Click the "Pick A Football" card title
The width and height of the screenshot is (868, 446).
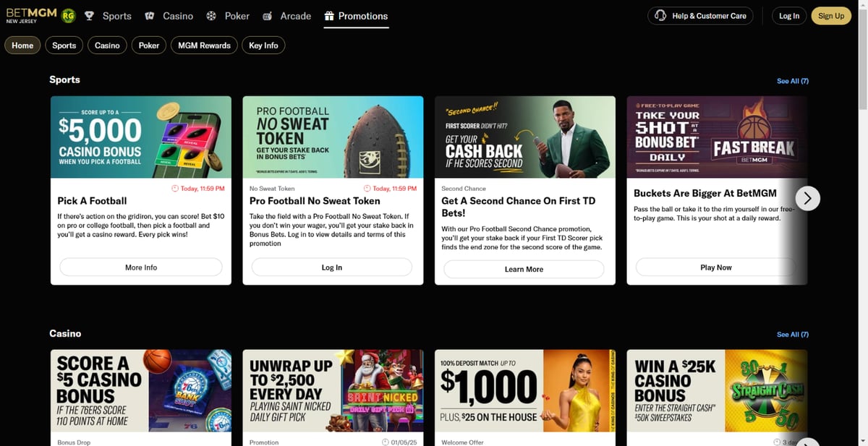tap(92, 201)
